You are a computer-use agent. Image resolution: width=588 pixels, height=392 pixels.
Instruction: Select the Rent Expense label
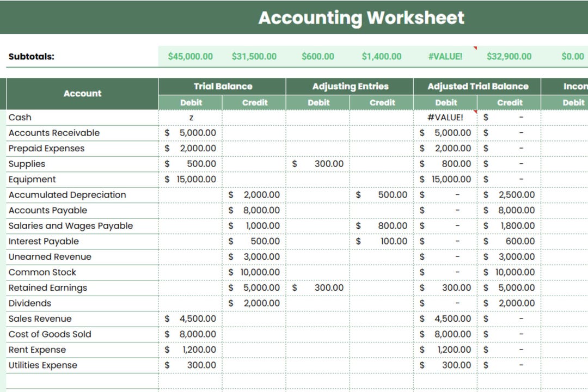pos(37,350)
